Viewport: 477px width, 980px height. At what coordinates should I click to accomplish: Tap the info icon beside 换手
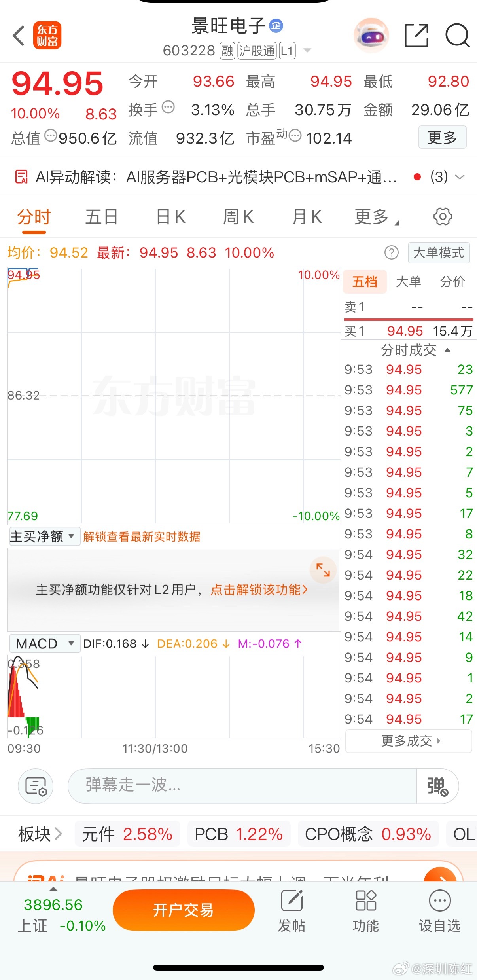pos(168,107)
